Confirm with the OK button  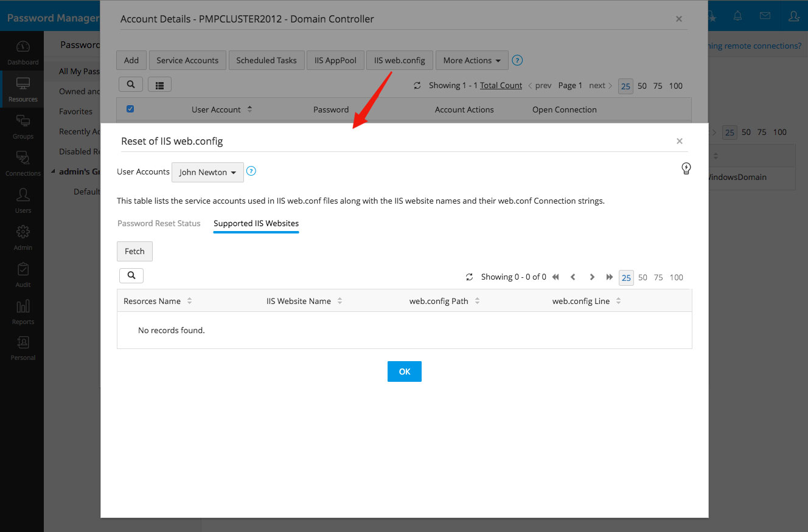click(x=405, y=371)
